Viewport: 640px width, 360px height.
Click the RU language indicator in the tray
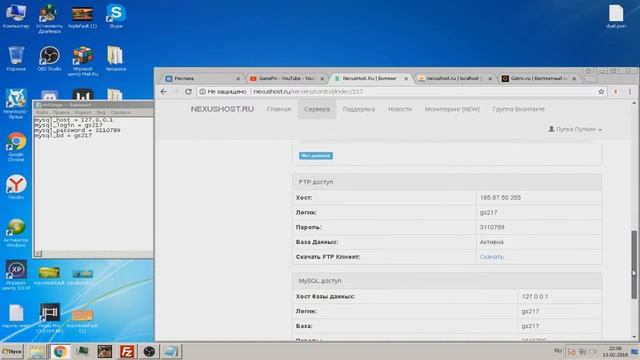pyautogui.click(x=558, y=351)
